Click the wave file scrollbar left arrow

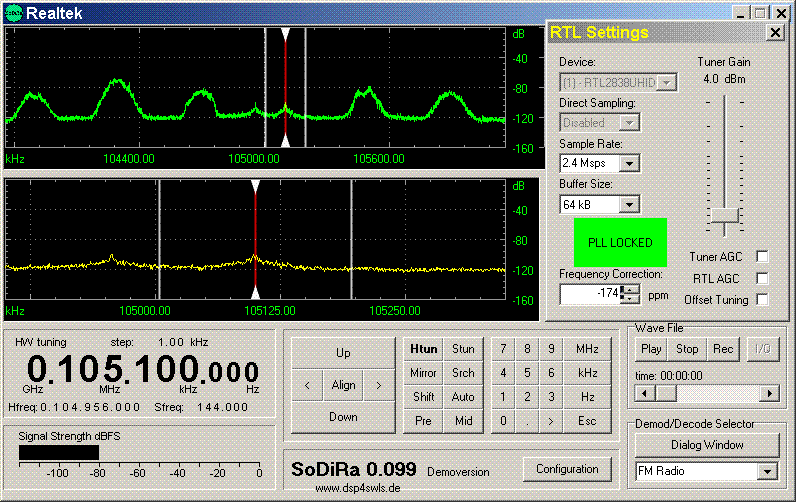pos(645,393)
